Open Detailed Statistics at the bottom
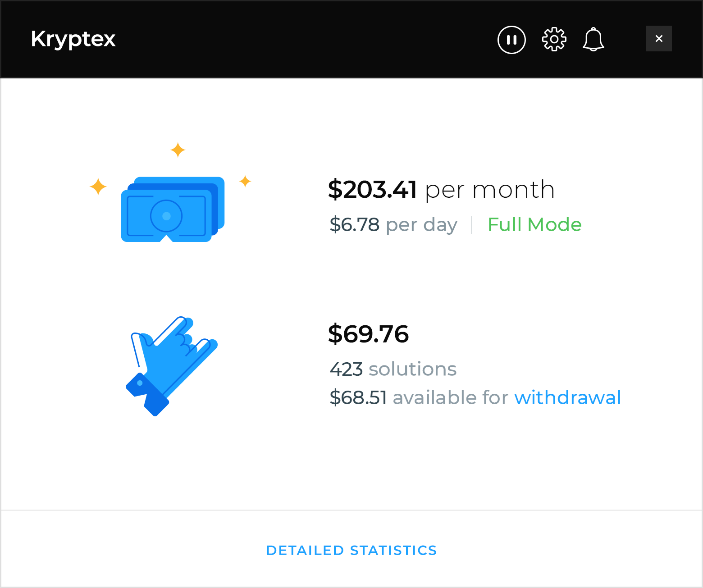This screenshot has height=588, width=703. (351, 550)
